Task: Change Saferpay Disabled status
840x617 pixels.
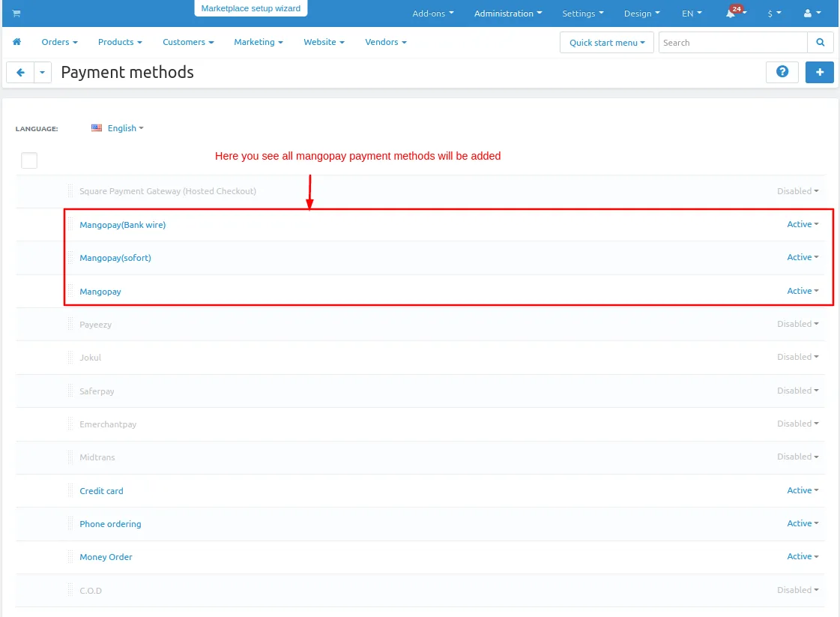Action: click(798, 391)
